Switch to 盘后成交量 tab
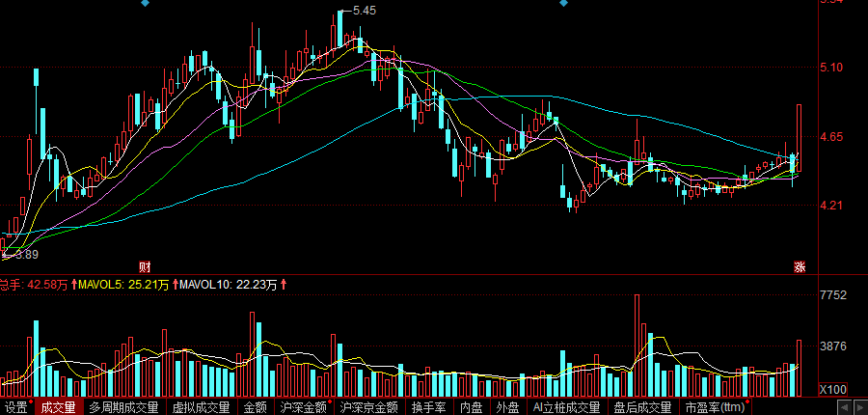Viewport: 868px width, 415px height. [642, 407]
